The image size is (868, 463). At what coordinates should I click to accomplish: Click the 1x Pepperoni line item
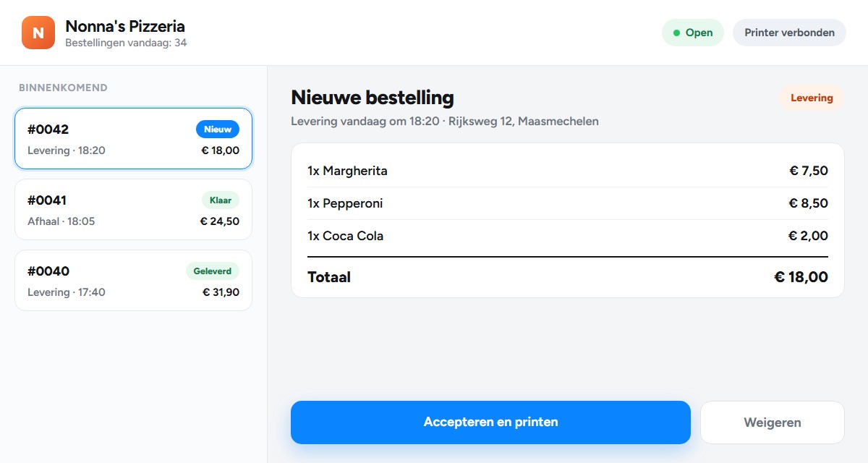(x=568, y=203)
